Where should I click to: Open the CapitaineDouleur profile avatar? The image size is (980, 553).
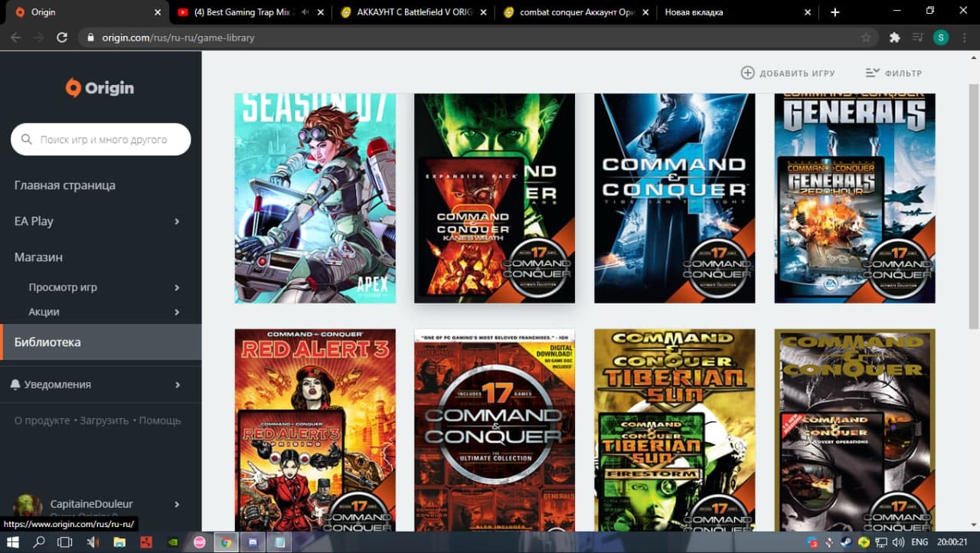28,508
